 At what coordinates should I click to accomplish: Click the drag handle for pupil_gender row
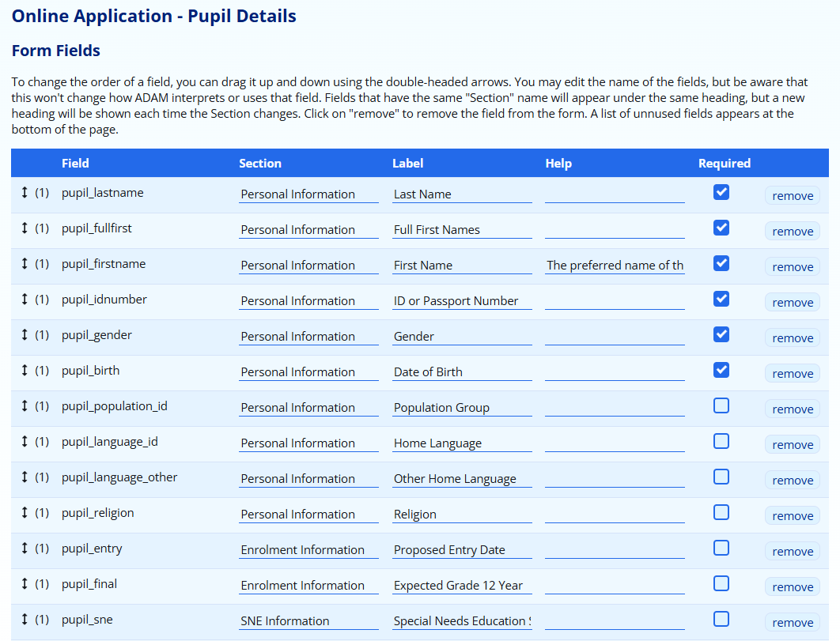tap(25, 334)
